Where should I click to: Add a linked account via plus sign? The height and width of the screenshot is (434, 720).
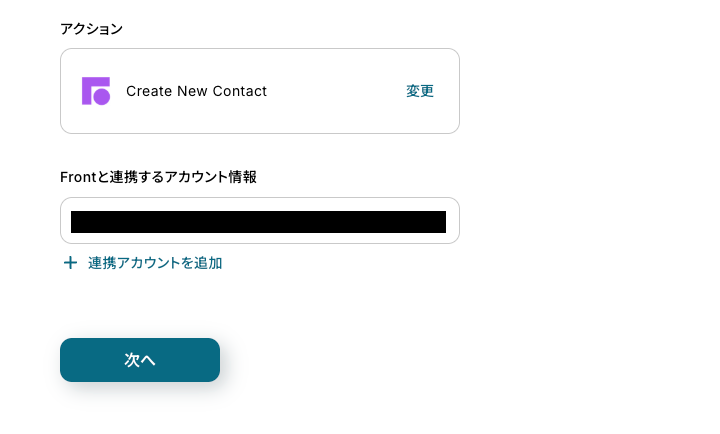[70, 263]
